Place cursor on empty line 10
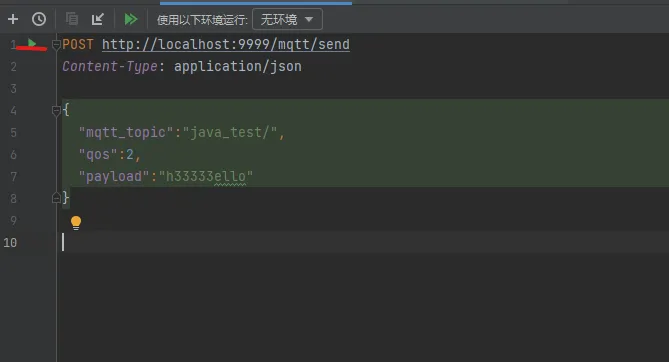 [363, 242]
